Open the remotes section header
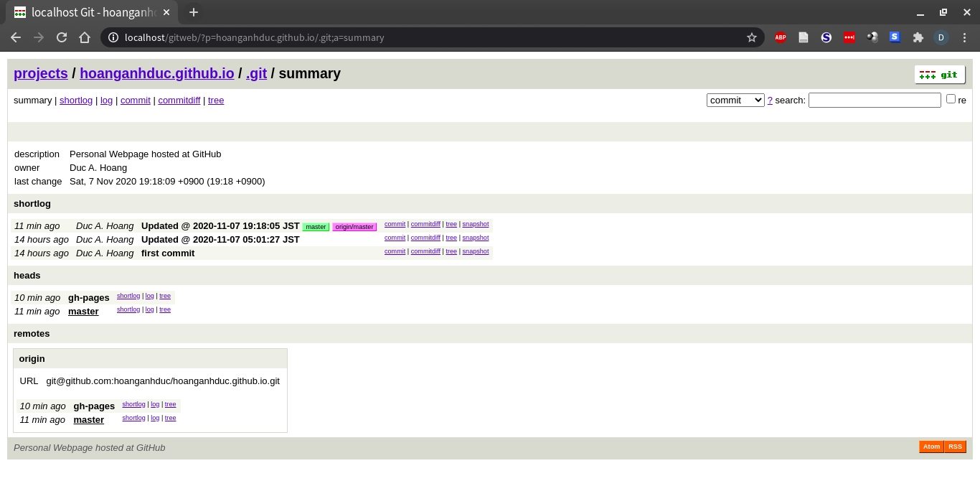Viewport: 980px width, 504px height. 32,334
